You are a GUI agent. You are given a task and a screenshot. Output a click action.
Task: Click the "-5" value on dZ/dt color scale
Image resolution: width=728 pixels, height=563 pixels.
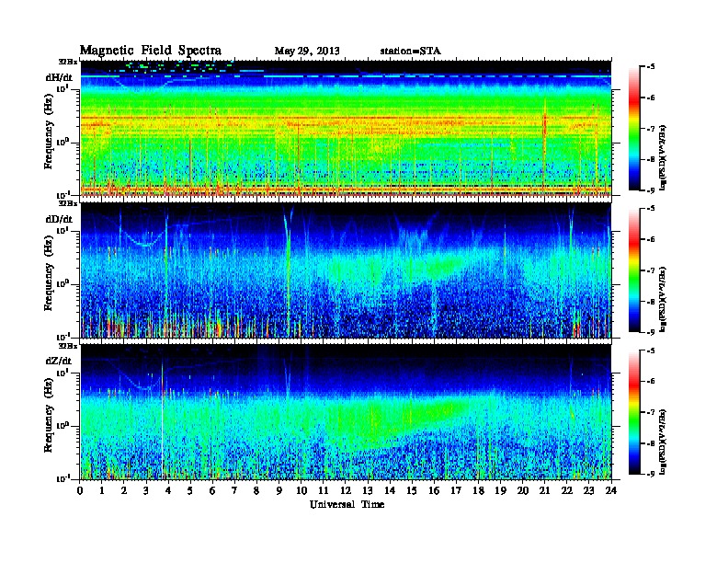650,350
